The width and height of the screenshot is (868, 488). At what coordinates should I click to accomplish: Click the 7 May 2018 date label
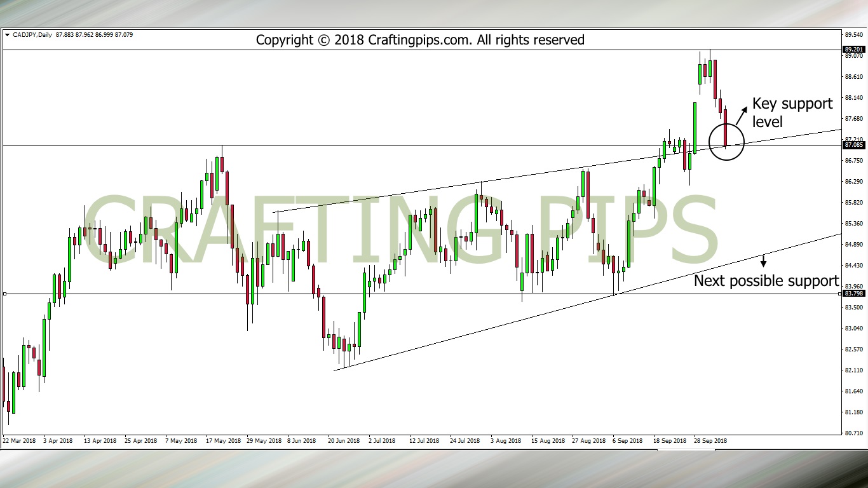pos(182,440)
